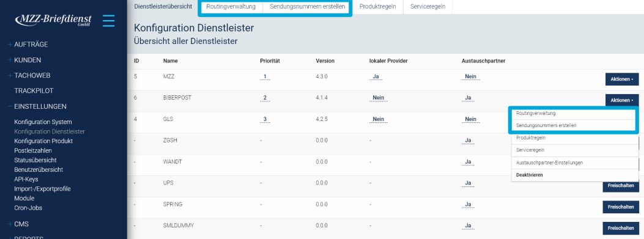Screen dimensions: 644x239
Task: Edit priority value 3 for GLS
Action: tap(265, 120)
